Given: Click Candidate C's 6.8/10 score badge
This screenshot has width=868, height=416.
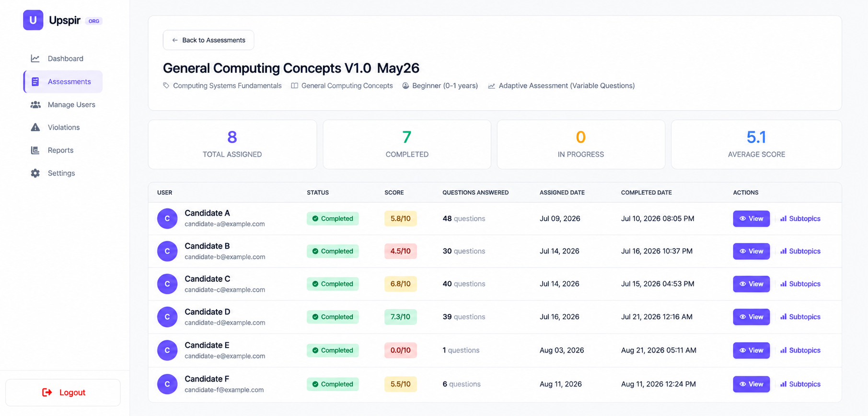Looking at the screenshot, I should (x=401, y=284).
